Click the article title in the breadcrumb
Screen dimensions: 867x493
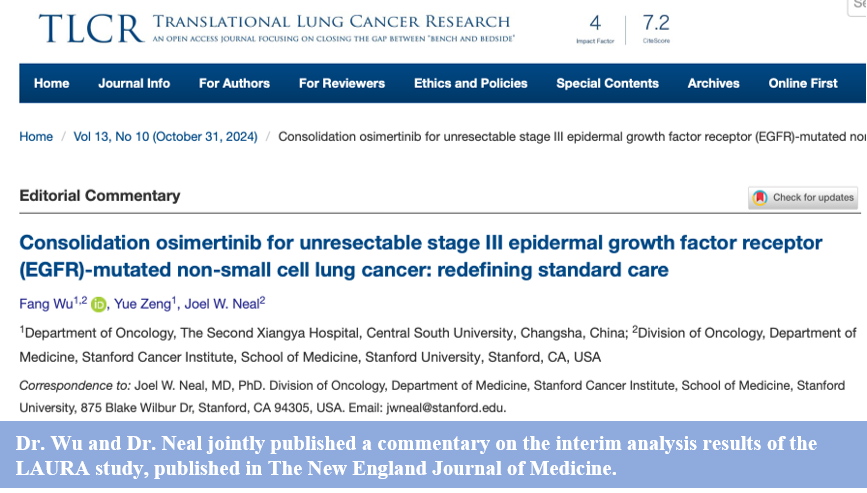(570, 137)
